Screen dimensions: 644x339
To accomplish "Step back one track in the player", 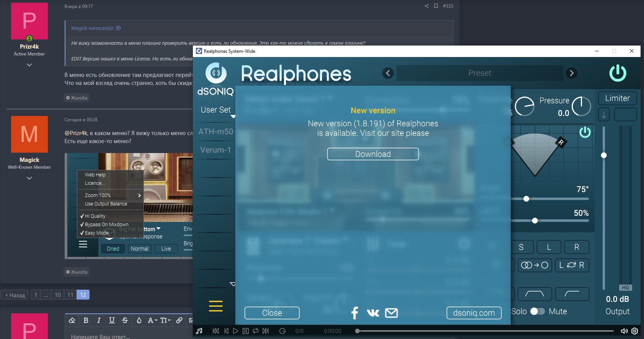I will (x=227, y=331).
